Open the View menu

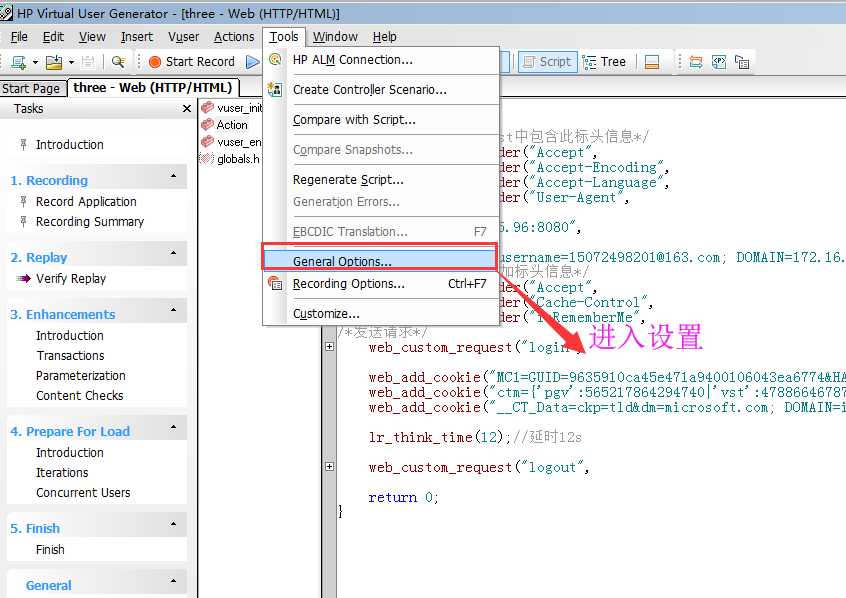[92, 37]
